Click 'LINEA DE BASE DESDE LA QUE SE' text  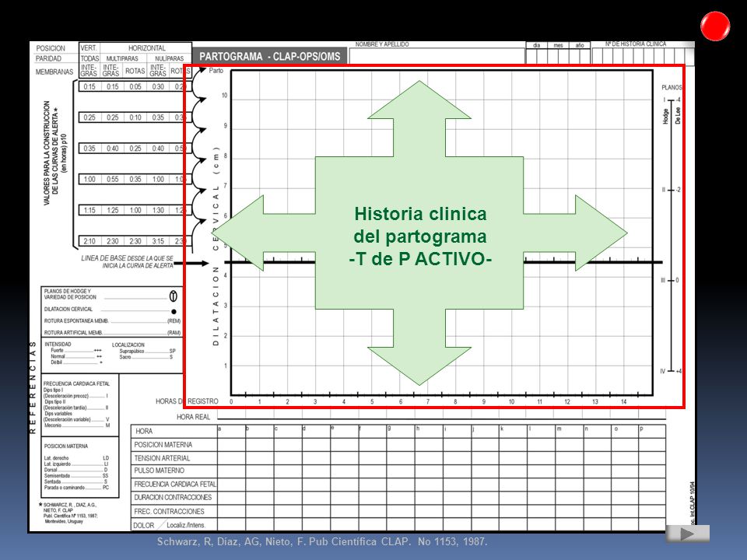click(x=127, y=258)
